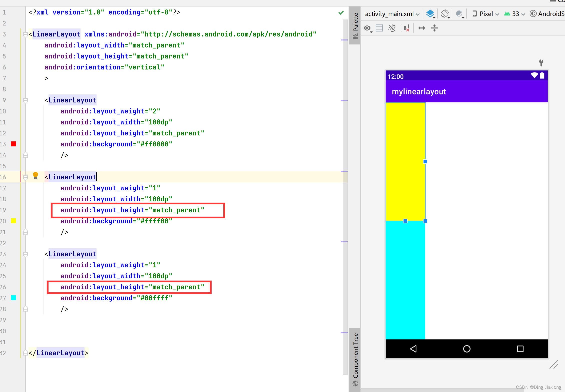565x392 pixels.
Task: Click the hamburger view mode icon at top right
Action: point(552,1)
